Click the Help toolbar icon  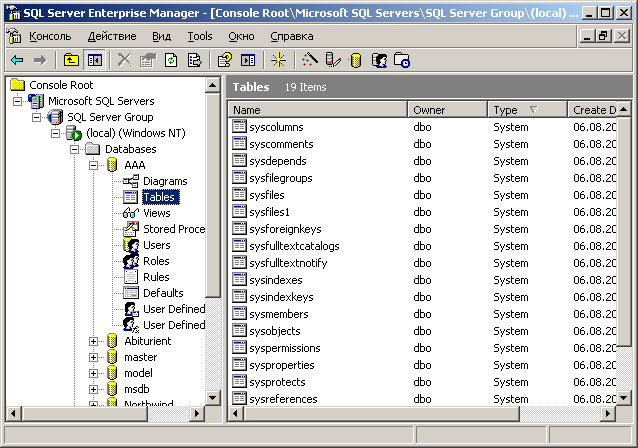pyautogui.click(x=225, y=61)
